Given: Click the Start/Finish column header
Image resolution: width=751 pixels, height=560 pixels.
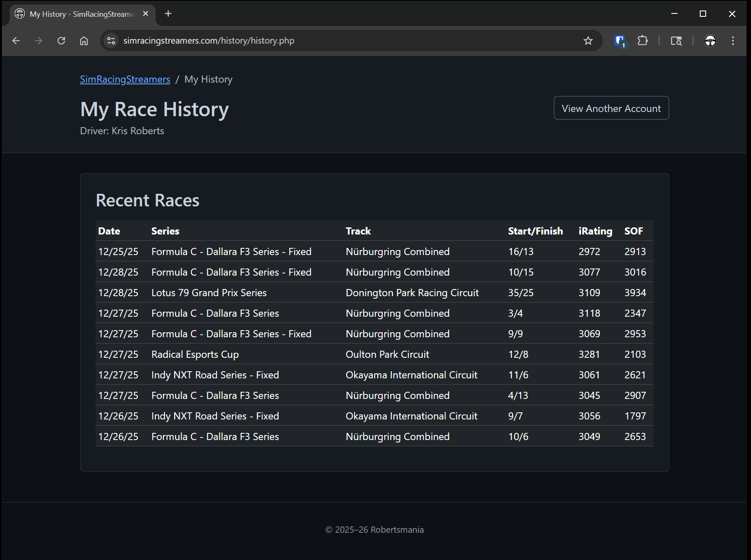Looking at the screenshot, I should coord(535,231).
